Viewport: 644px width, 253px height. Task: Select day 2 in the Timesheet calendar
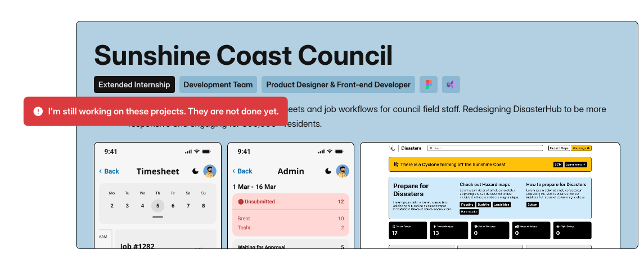112,206
